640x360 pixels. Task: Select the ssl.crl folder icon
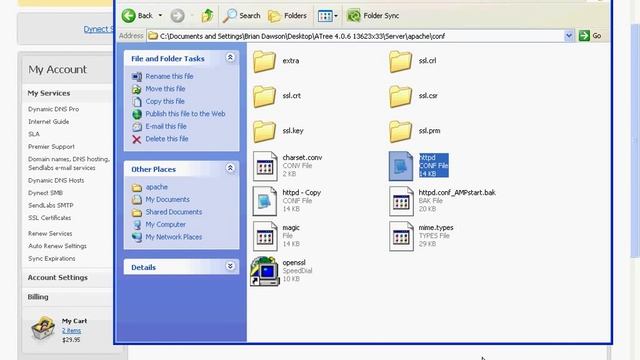pyautogui.click(x=400, y=61)
